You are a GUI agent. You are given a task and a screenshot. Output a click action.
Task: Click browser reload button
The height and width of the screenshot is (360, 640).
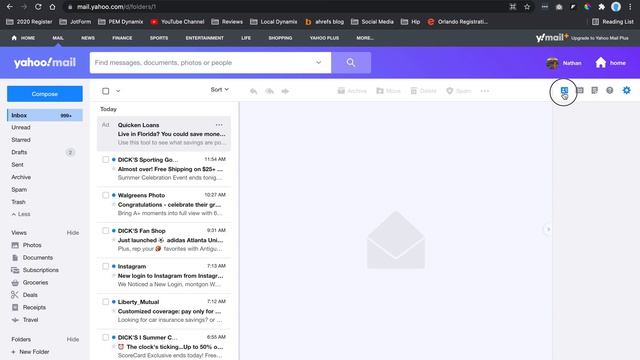pos(38,7)
